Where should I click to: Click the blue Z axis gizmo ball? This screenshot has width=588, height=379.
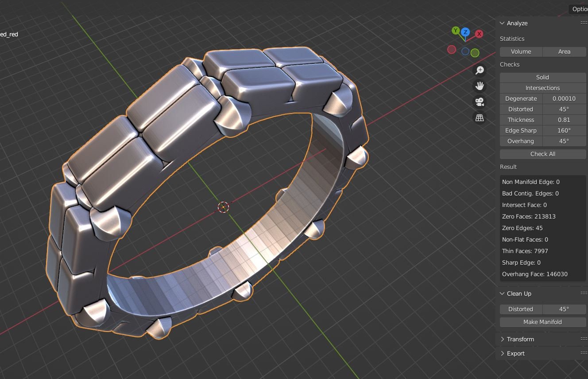coord(465,32)
